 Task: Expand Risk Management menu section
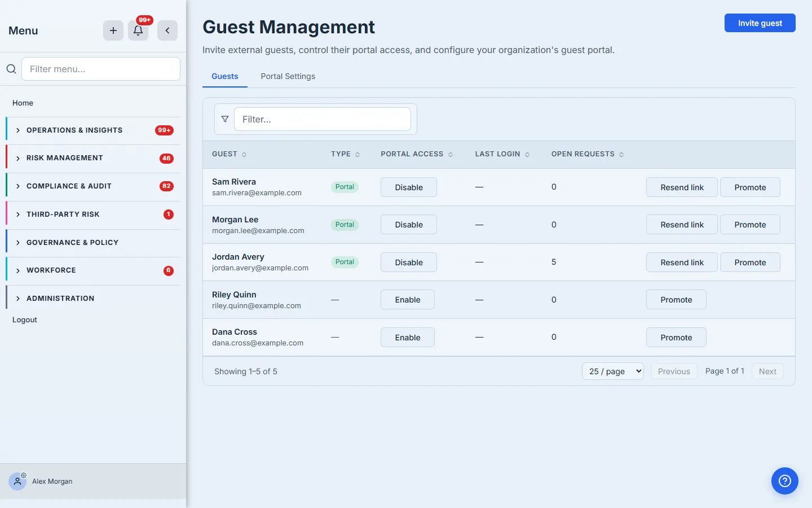93,158
